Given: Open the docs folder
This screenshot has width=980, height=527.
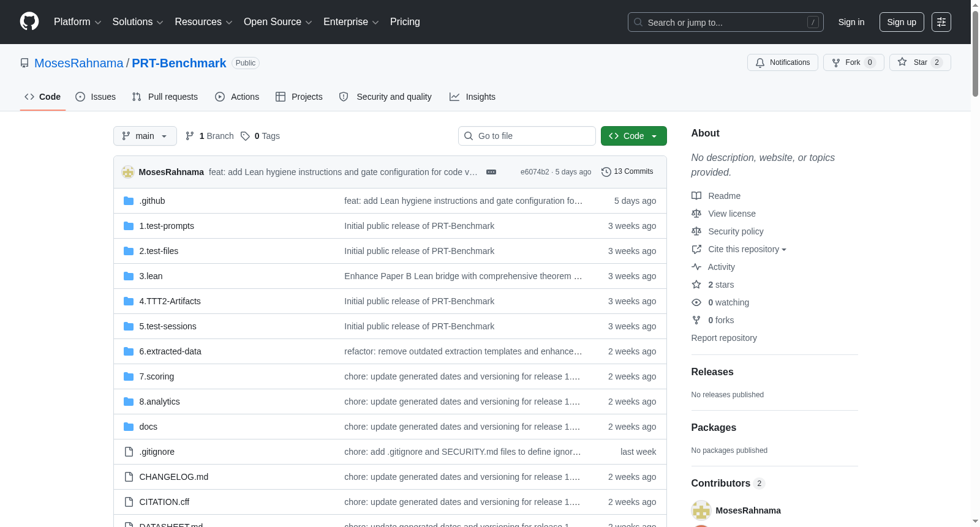Looking at the screenshot, I should (x=148, y=427).
